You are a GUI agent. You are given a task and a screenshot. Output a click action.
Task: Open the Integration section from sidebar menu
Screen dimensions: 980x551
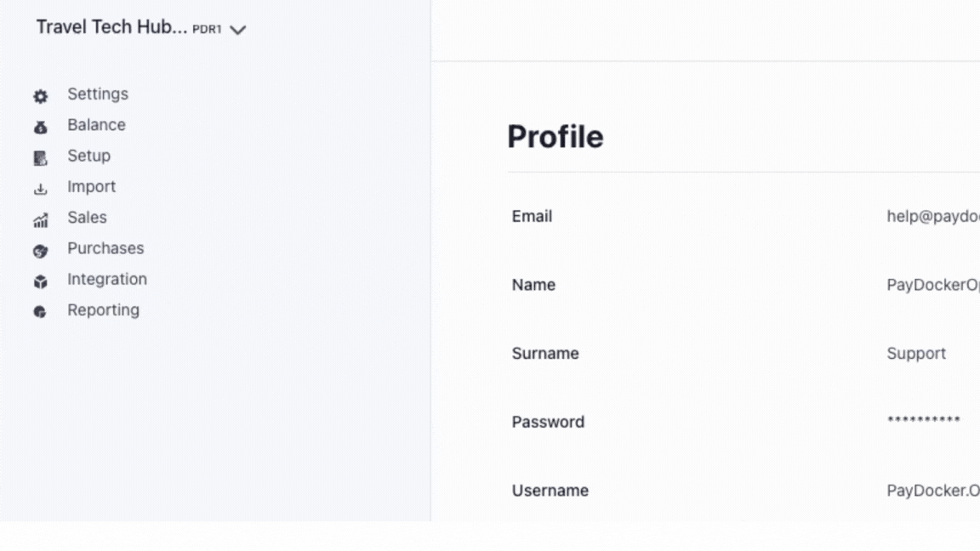click(x=106, y=279)
